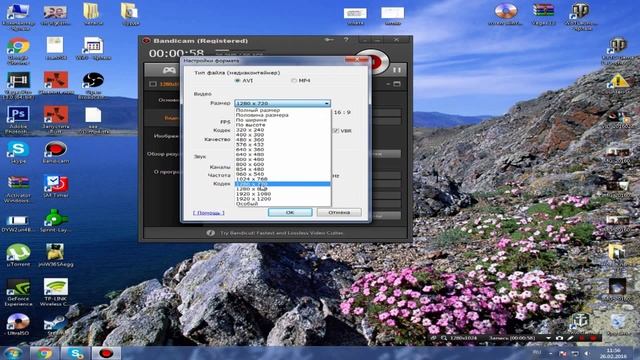Screen dimensions: 640x360
Task: Select the AVI container radio button
Action: pos(238,81)
